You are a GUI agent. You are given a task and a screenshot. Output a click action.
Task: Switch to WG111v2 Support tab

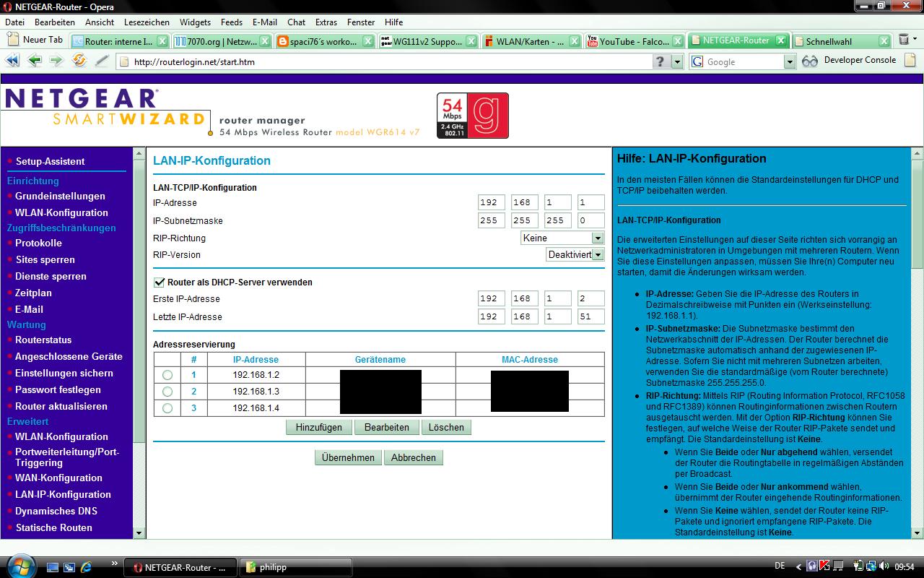[x=430, y=41]
